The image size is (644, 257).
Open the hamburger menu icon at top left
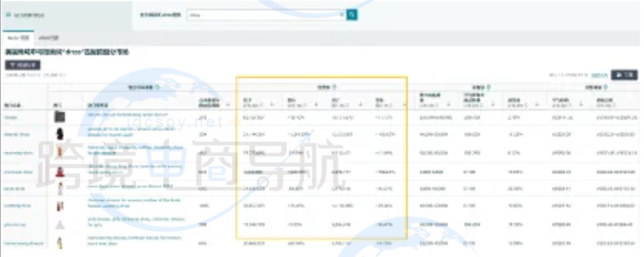tap(8, 15)
